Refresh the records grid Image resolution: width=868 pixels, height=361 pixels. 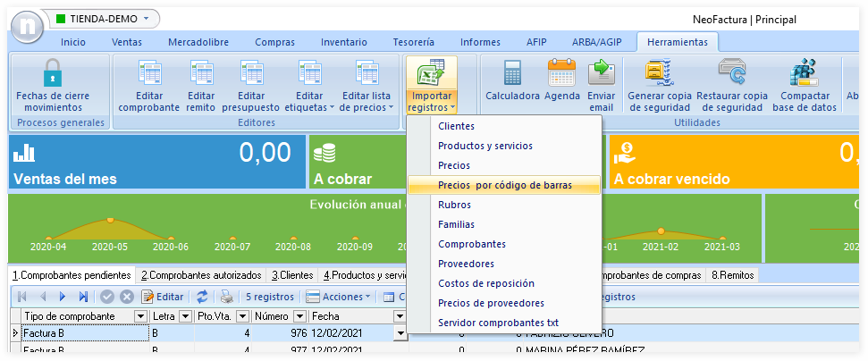click(x=202, y=297)
